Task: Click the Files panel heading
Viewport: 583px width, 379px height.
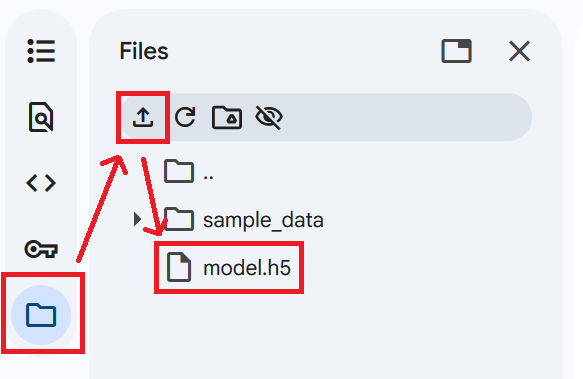Action: click(144, 51)
